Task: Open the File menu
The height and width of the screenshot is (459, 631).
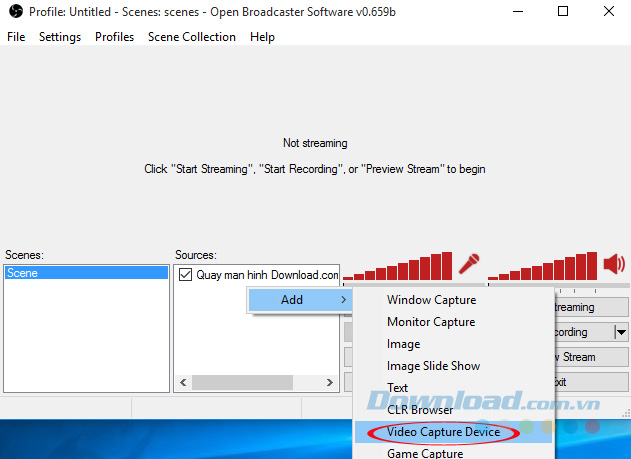Action: pos(16,37)
